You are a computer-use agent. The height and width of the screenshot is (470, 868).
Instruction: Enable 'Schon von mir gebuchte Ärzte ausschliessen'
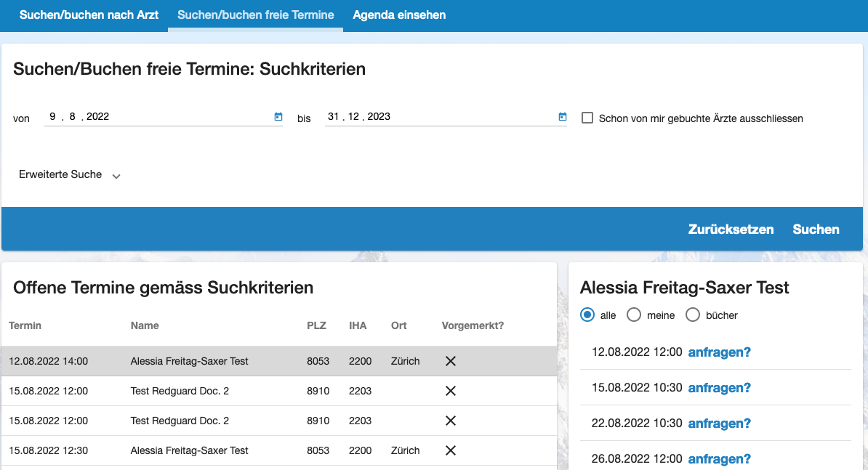pyautogui.click(x=587, y=118)
